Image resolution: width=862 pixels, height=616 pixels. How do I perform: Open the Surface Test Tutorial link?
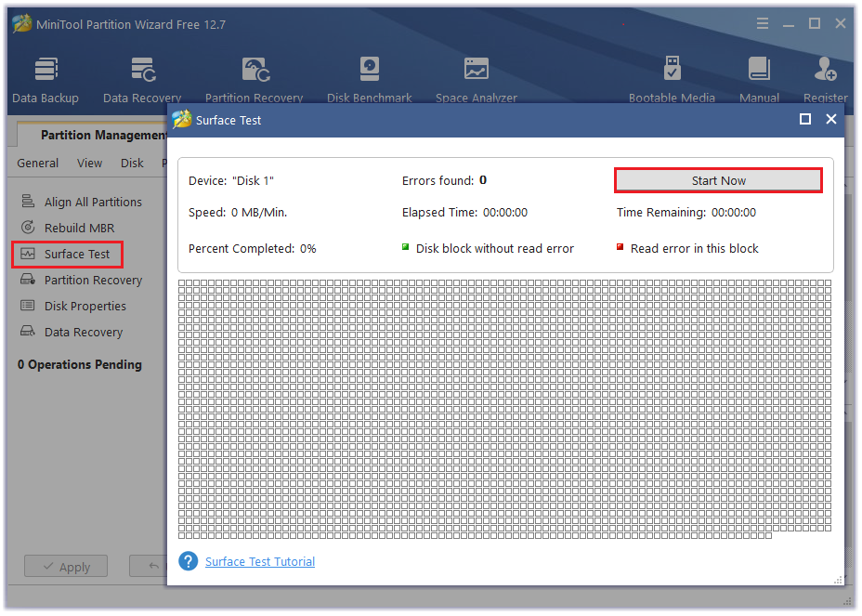[x=260, y=561]
